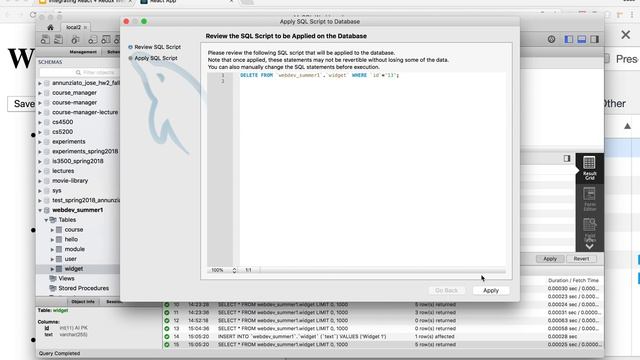Click the magnifier icon in schema filter
Viewport: 640px width, 360px height.
tap(78, 72)
